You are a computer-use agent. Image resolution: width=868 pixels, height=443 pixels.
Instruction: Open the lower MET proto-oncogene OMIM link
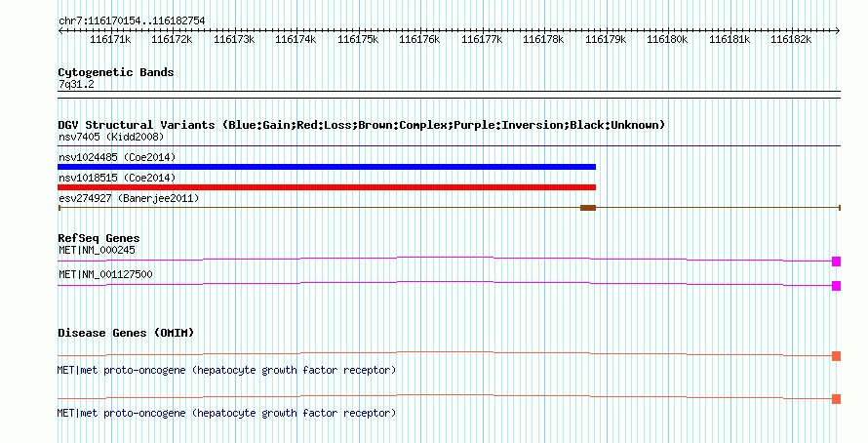pos(226,413)
